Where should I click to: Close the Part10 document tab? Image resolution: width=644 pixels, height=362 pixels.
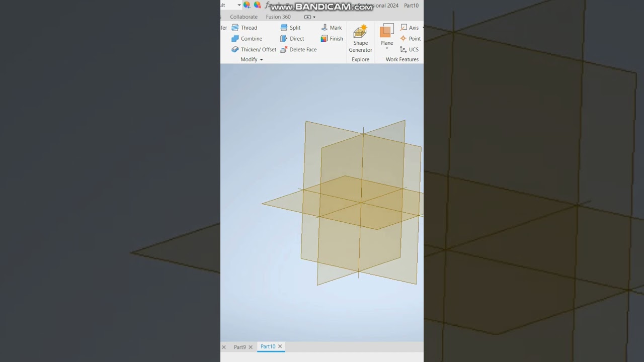tap(280, 346)
